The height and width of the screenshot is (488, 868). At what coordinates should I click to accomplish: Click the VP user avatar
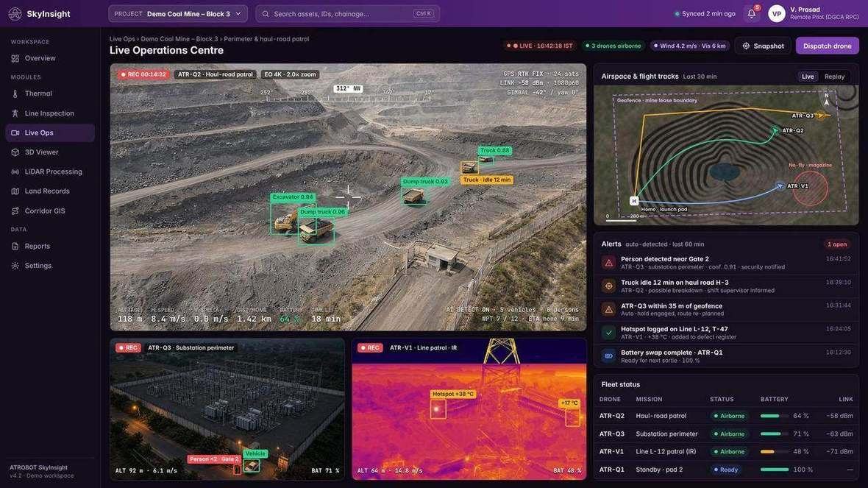(x=777, y=14)
